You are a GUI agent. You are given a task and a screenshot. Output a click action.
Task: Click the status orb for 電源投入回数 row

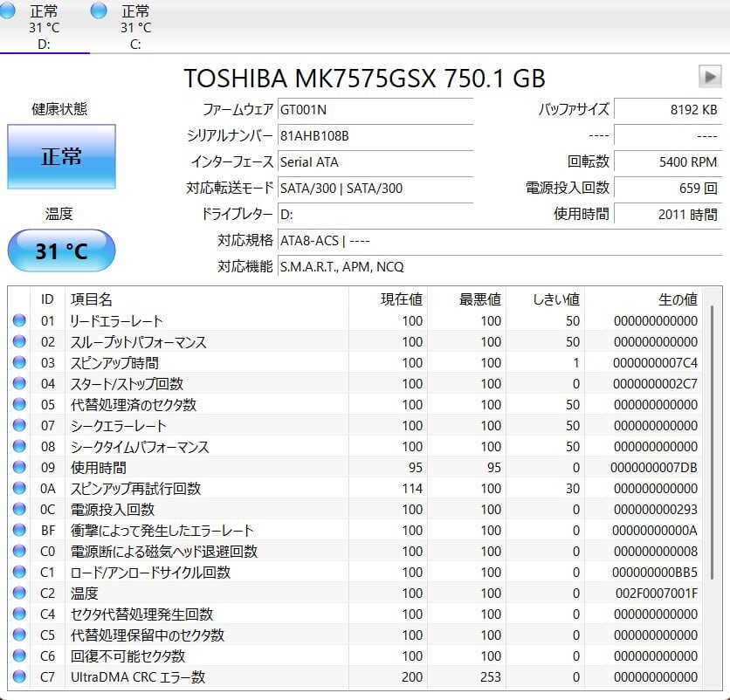pyautogui.click(x=19, y=510)
